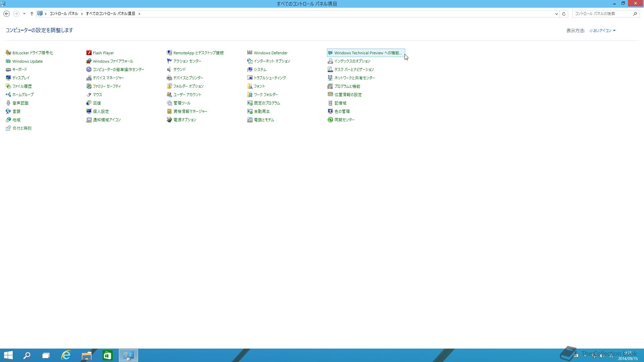Screen dimensions: 644x362
Task: Open タスク バーとナビゲーション link
Action: tap(354, 70)
